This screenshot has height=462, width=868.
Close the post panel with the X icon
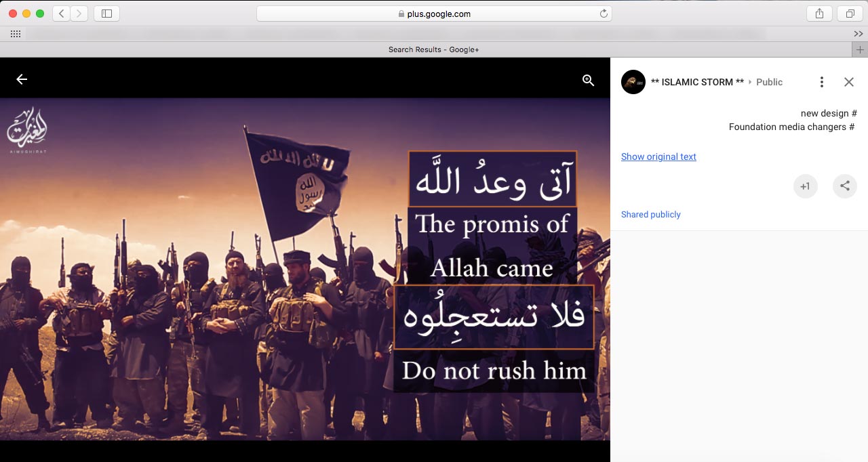click(x=848, y=82)
